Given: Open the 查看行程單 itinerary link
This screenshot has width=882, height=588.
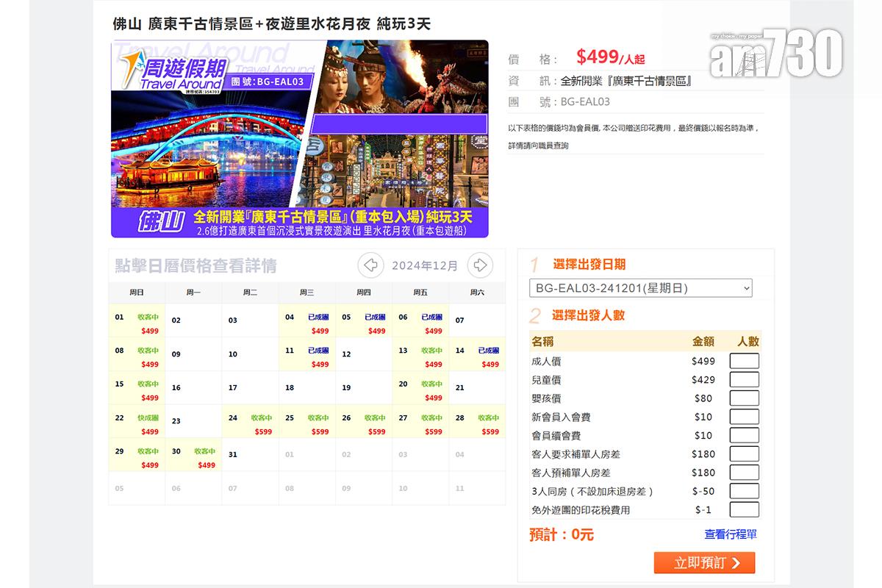Looking at the screenshot, I should point(730,534).
